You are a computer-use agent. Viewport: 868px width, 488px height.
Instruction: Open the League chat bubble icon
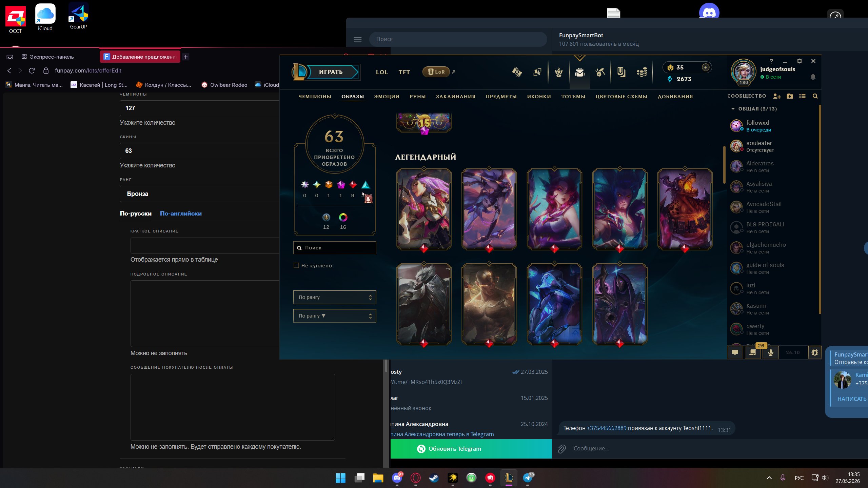click(735, 352)
